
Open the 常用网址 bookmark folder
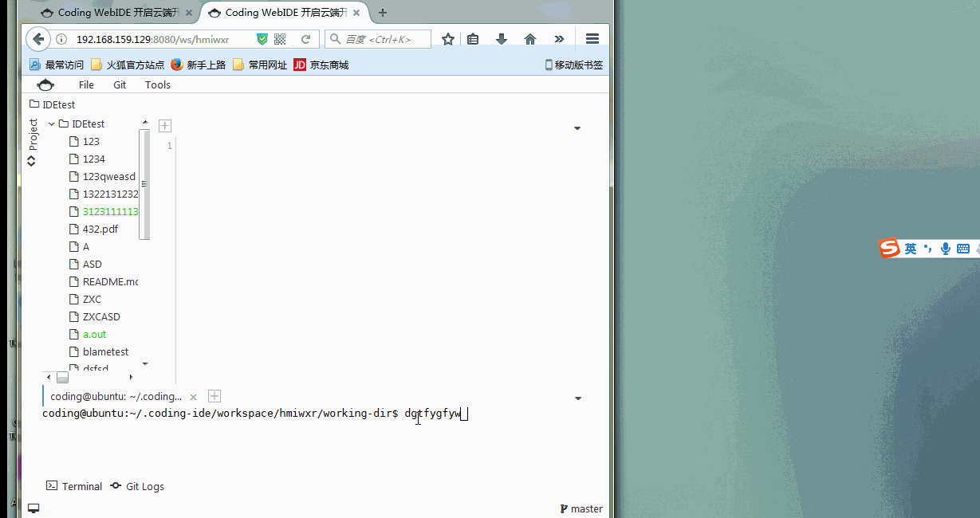coord(260,65)
